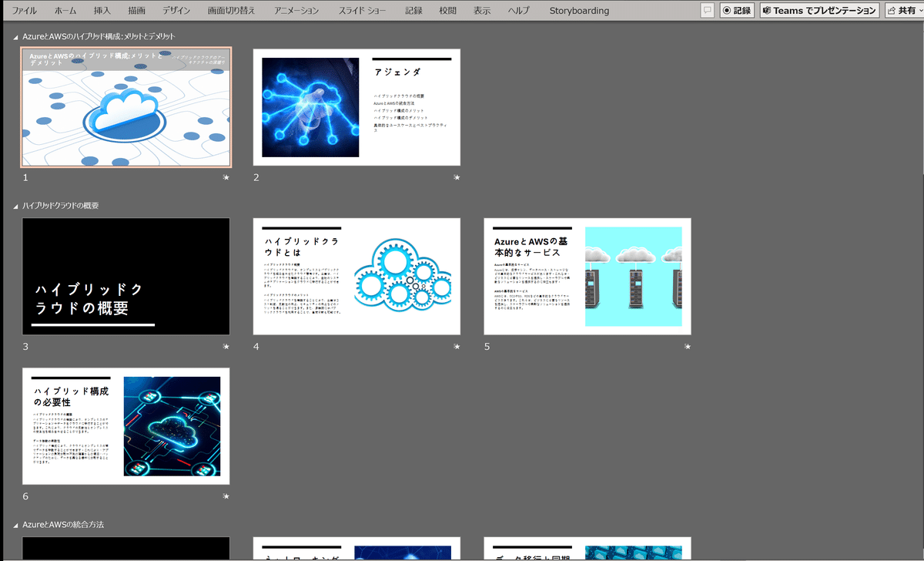Select the 描画 tab
This screenshot has height=561, width=924.
(x=137, y=11)
